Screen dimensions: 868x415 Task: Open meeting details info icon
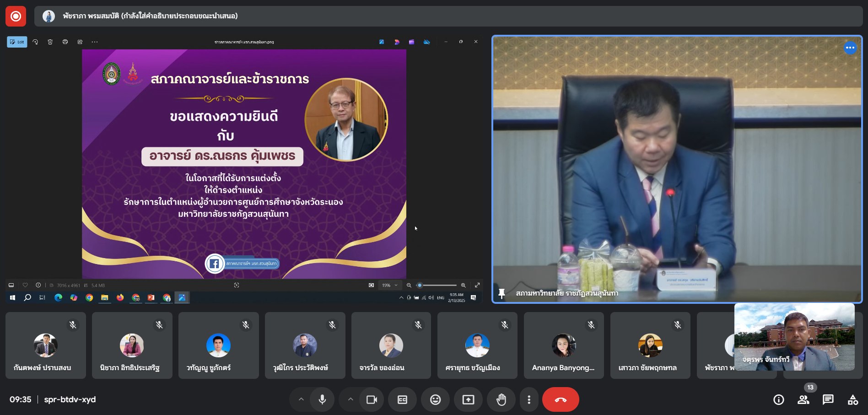(x=778, y=399)
